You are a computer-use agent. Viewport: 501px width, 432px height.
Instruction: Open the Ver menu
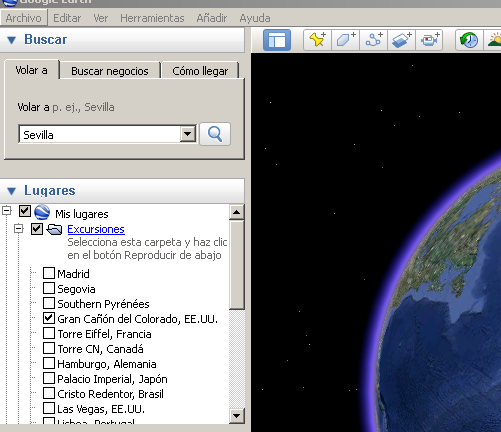point(100,18)
